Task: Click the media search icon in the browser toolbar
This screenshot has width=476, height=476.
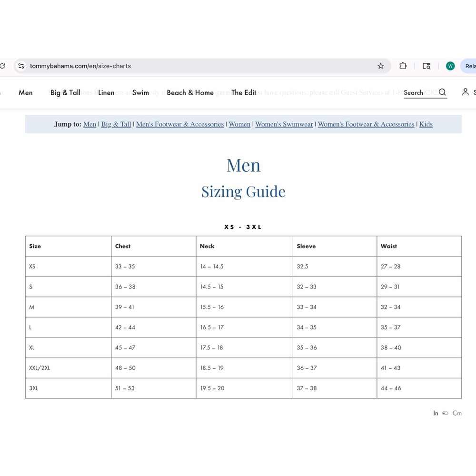Action: pos(426,66)
